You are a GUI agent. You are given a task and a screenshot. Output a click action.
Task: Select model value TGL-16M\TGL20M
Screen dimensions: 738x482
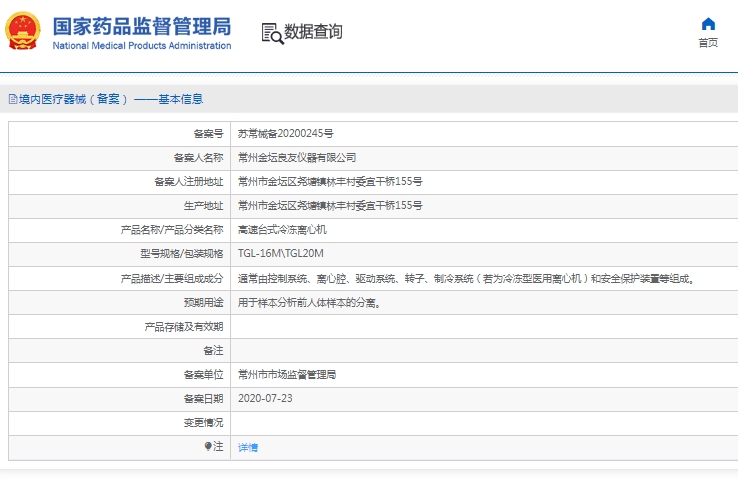281,254
